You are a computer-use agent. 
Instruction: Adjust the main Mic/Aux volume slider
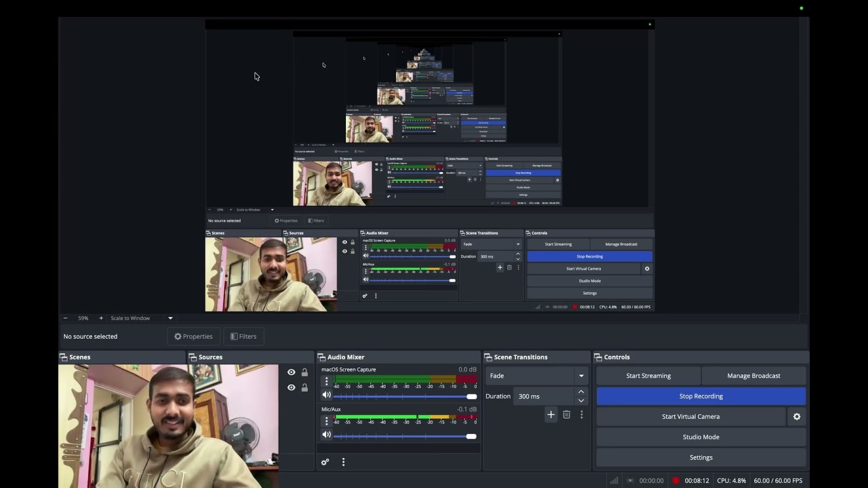click(x=406, y=436)
